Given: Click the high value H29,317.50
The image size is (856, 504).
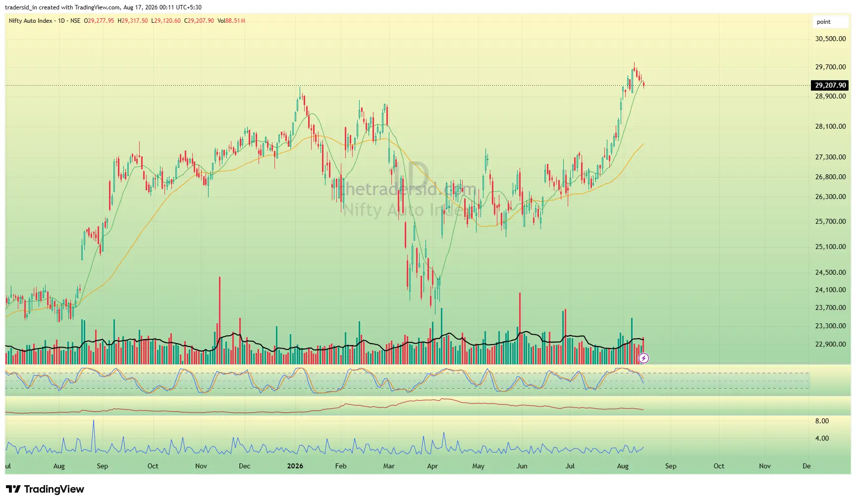Looking at the screenshot, I should 133,21.
